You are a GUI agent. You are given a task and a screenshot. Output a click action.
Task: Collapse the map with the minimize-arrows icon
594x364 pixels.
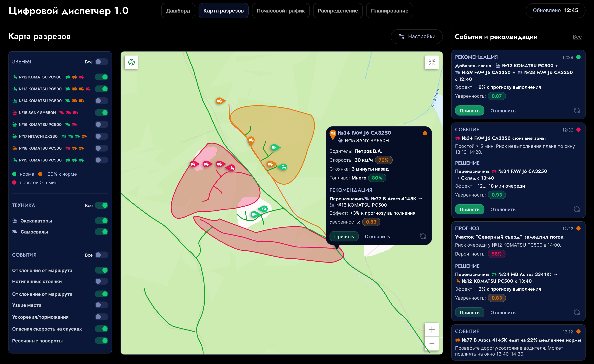pyautogui.click(x=432, y=62)
